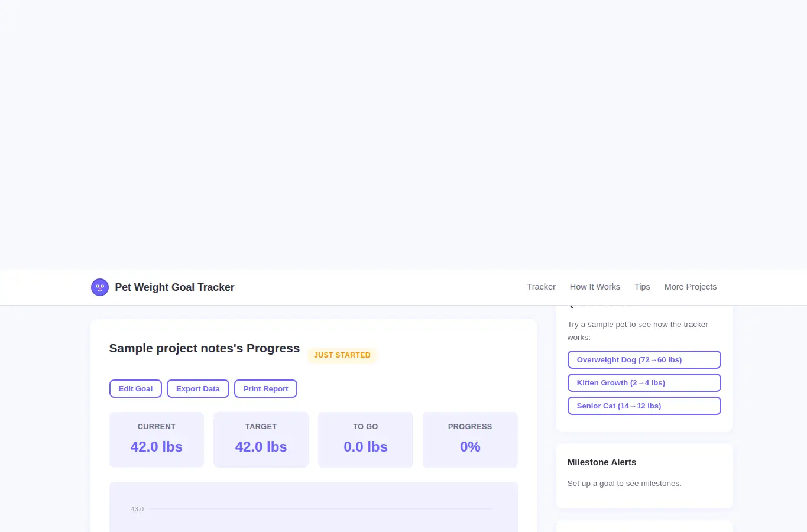Load the Senior Cat preset
The image size is (807, 532).
[644, 406]
